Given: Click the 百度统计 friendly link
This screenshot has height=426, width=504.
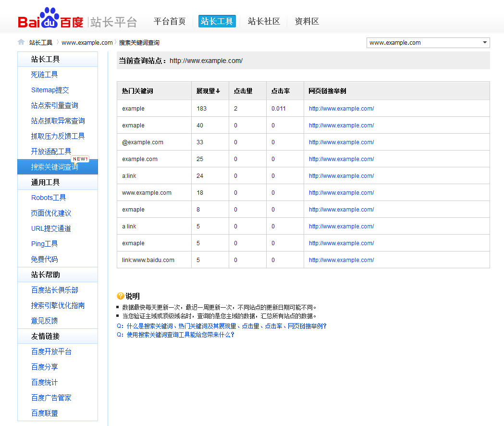Looking at the screenshot, I should [45, 382].
